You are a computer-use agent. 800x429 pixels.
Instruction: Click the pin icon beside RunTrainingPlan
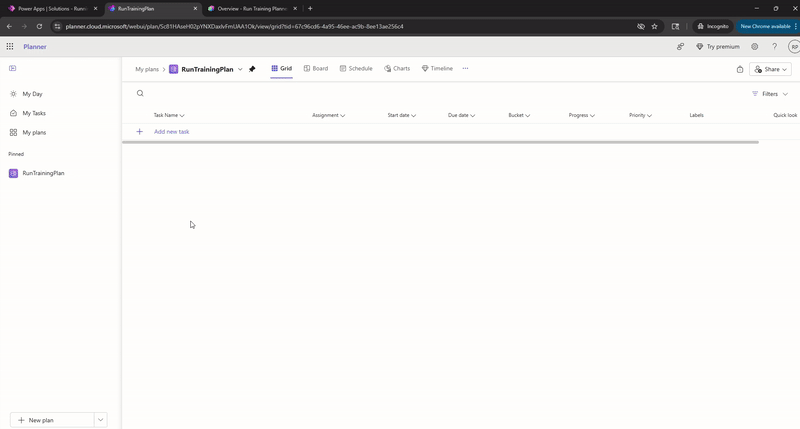pos(252,69)
